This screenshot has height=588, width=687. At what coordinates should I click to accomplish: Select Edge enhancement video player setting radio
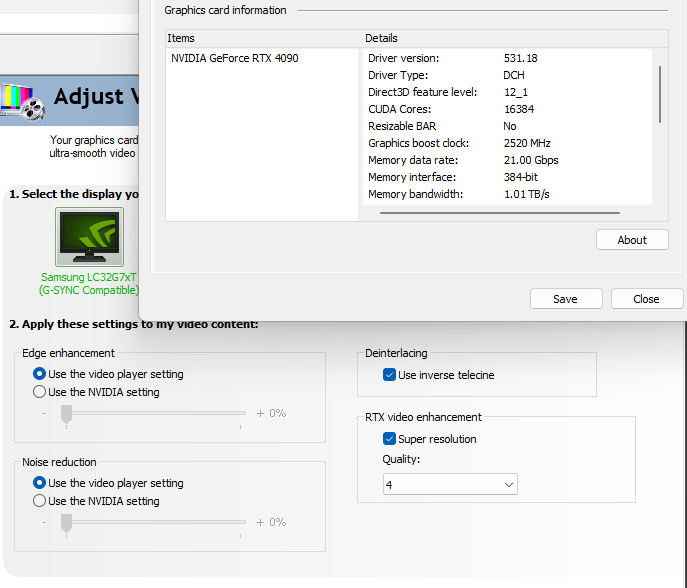[x=39, y=374]
